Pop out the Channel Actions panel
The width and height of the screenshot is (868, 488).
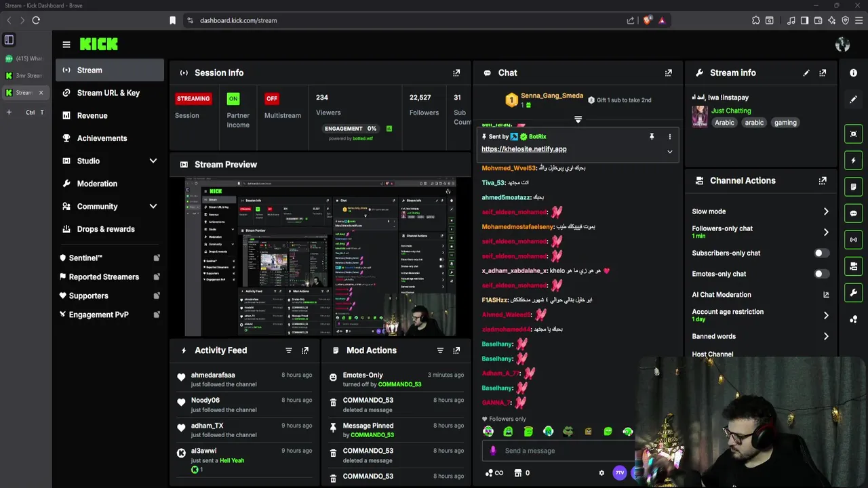click(823, 181)
